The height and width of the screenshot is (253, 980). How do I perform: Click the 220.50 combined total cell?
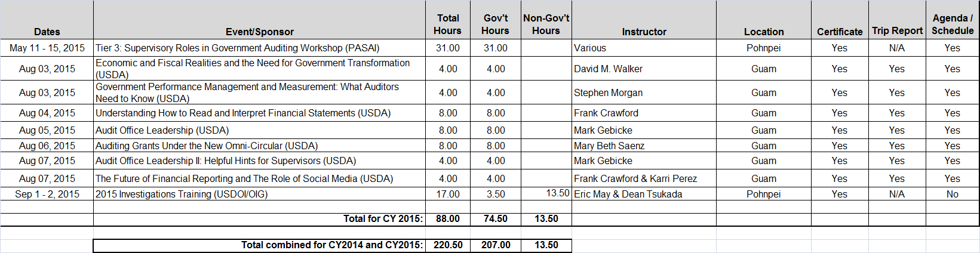pos(448,245)
